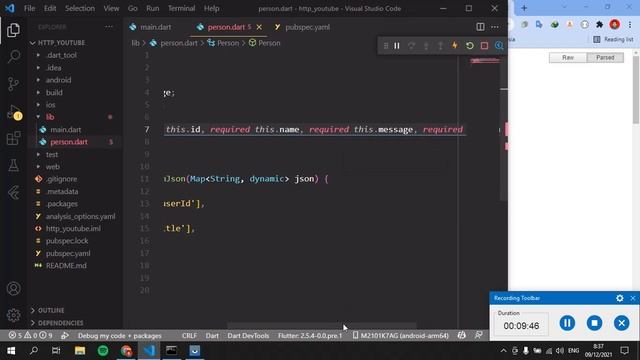Open main.dart in the explorer

coord(65,130)
